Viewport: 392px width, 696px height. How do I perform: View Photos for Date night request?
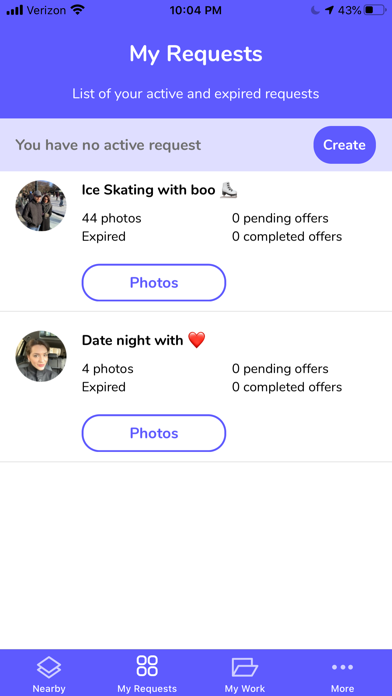point(154,433)
